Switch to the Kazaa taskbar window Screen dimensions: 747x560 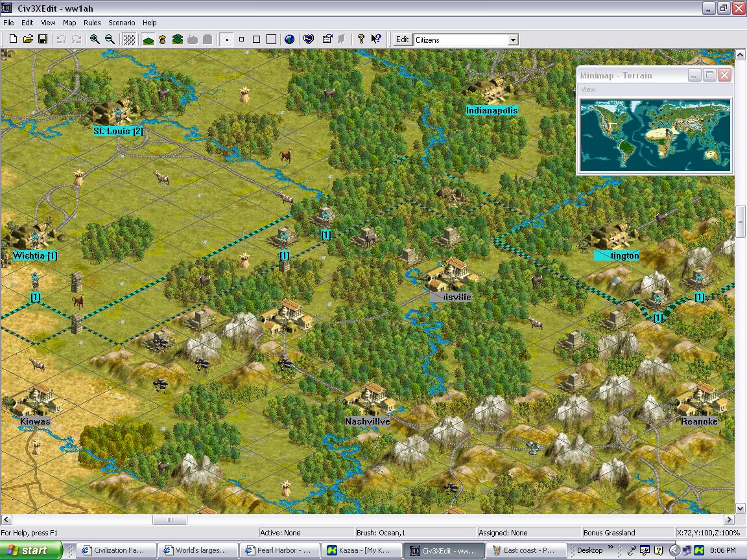coord(362,550)
